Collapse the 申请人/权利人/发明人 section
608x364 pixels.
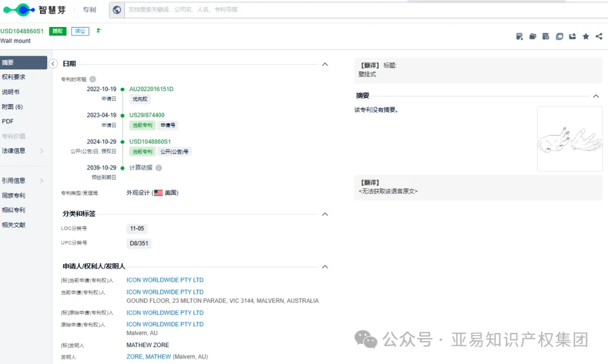pyautogui.click(x=325, y=267)
